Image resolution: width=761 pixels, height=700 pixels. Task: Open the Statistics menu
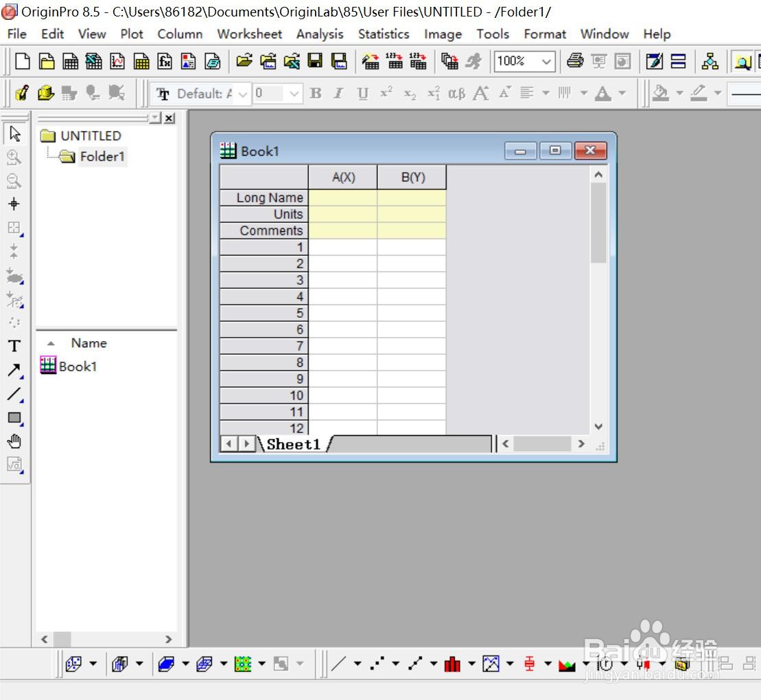pyautogui.click(x=384, y=34)
